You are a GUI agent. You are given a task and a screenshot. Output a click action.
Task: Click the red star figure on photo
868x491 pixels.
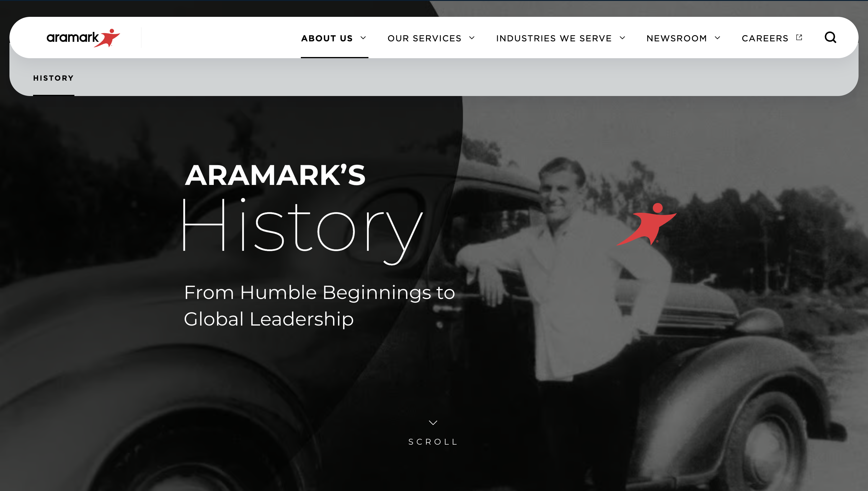coord(646,224)
